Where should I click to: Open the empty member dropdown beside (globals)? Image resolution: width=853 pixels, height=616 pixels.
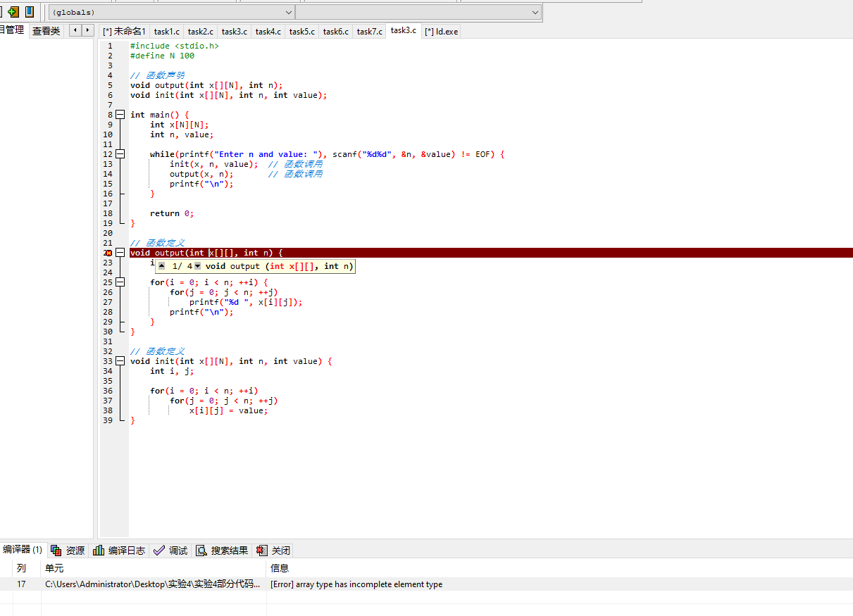click(418, 12)
